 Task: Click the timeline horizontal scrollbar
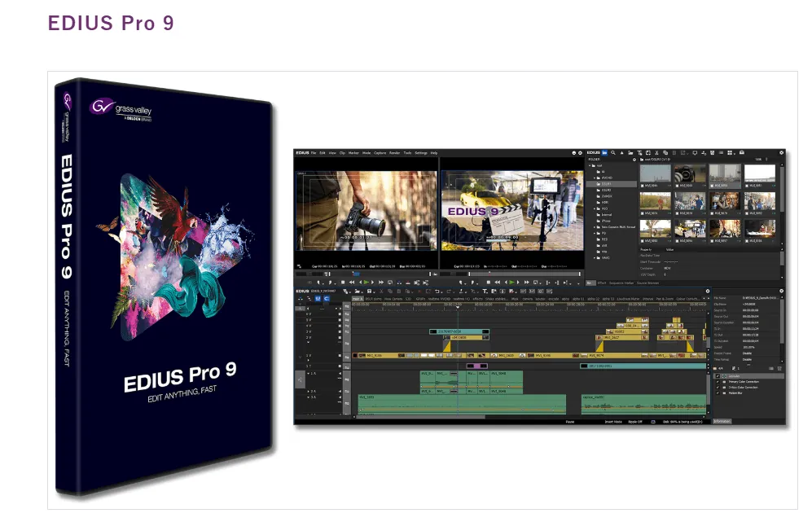(x=420, y=416)
